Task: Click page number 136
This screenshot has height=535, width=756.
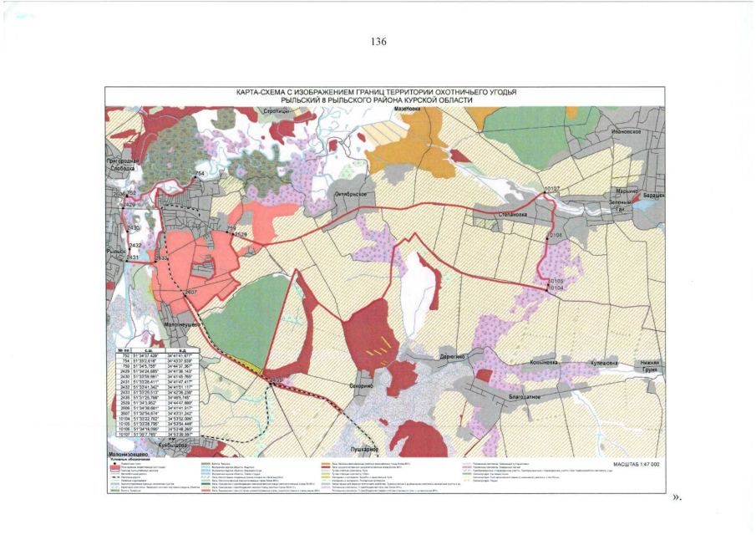Action: [378, 43]
